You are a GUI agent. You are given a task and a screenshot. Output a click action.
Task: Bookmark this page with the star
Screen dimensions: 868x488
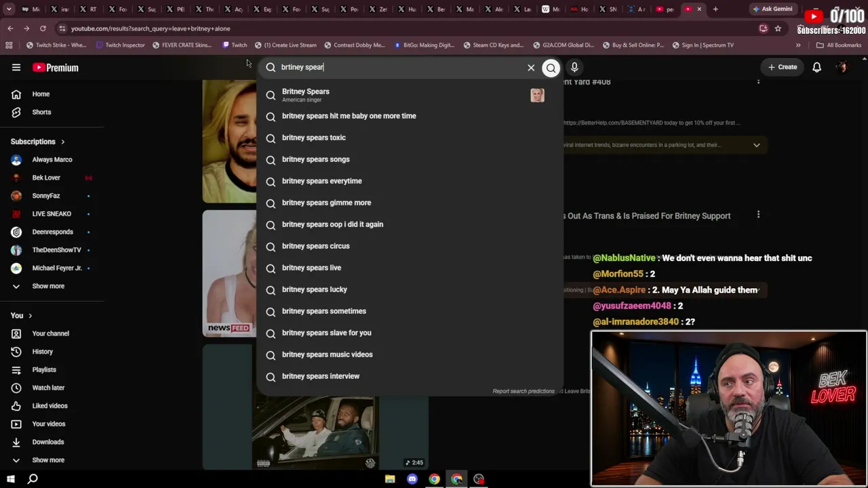click(x=778, y=28)
